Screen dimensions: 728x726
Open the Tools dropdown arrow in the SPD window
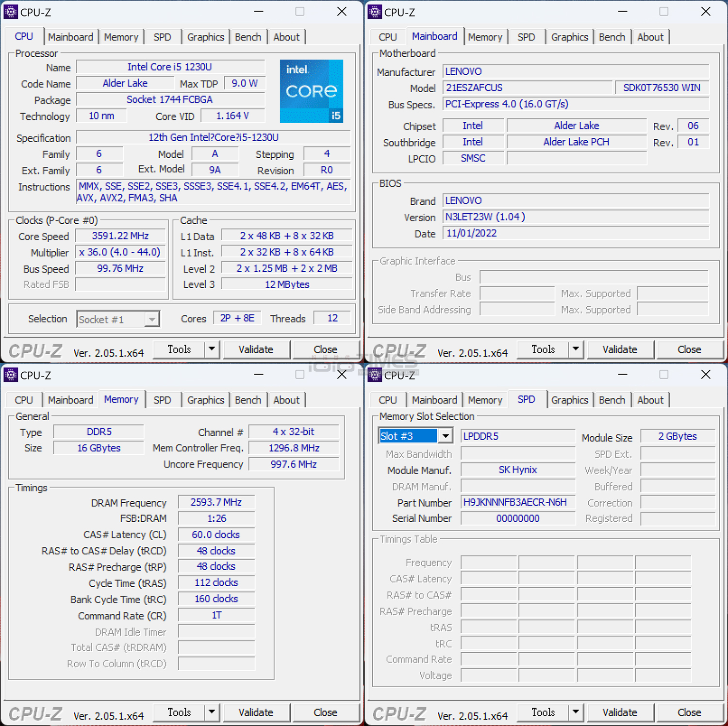(x=576, y=712)
